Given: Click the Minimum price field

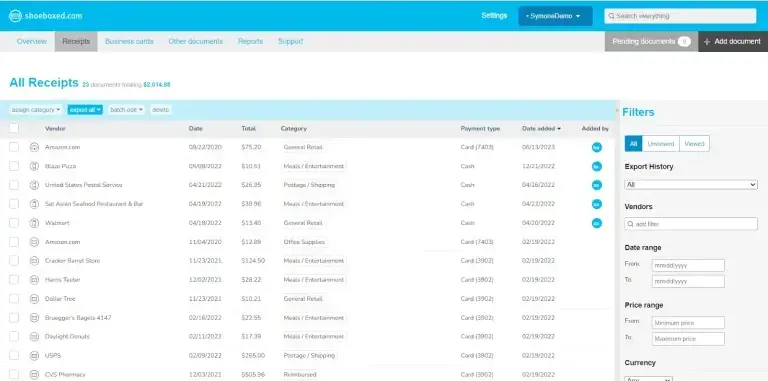Looking at the screenshot, I should [x=688, y=323].
